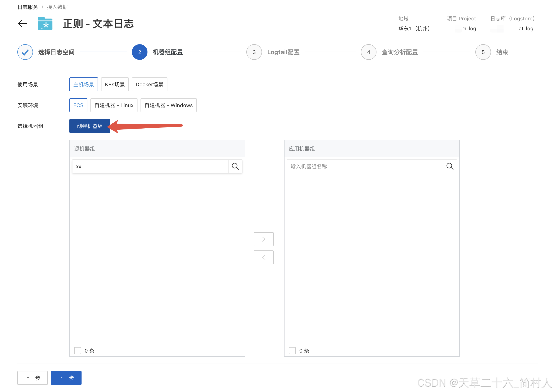Choose 自建机器 - Linux environment
Screen dimensions: 553x392
click(114, 105)
